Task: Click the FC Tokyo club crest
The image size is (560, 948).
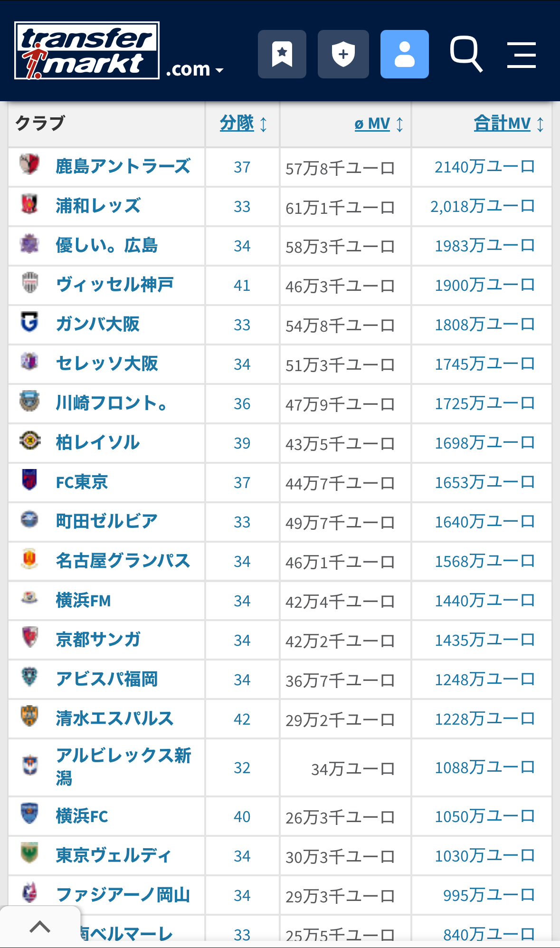Action: point(29,480)
